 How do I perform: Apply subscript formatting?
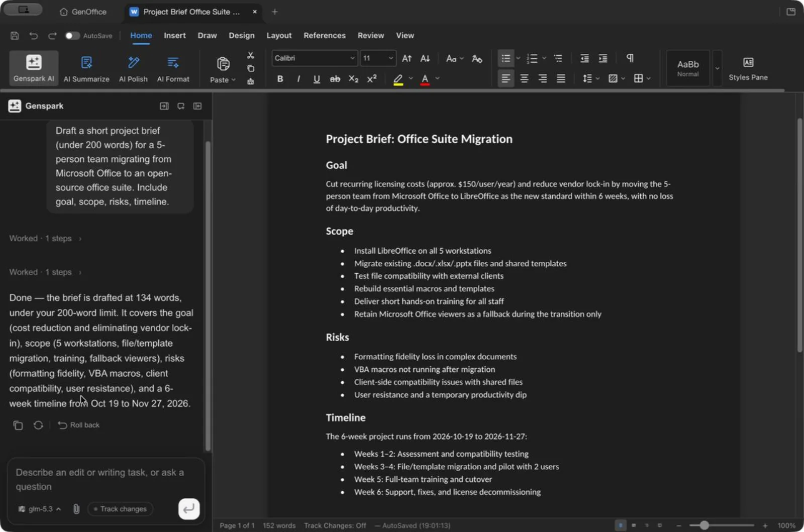pyautogui.click(x=353, y=79)
